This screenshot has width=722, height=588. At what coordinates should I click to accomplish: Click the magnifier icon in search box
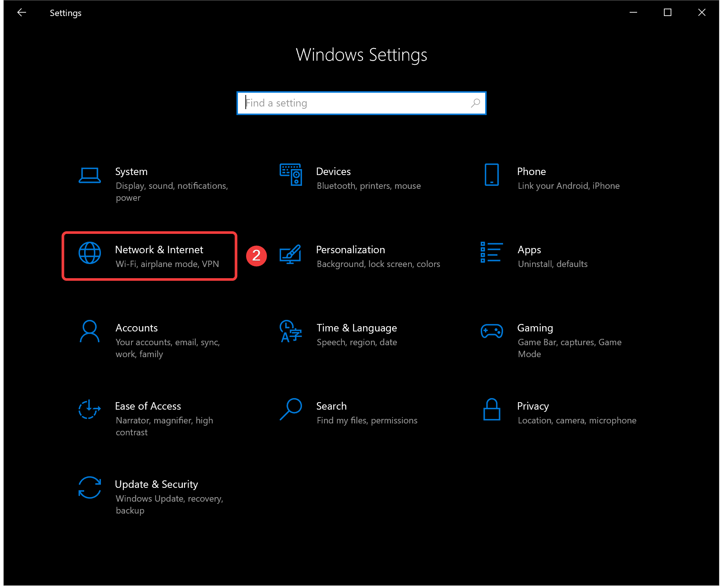click(x=475, y=103)
